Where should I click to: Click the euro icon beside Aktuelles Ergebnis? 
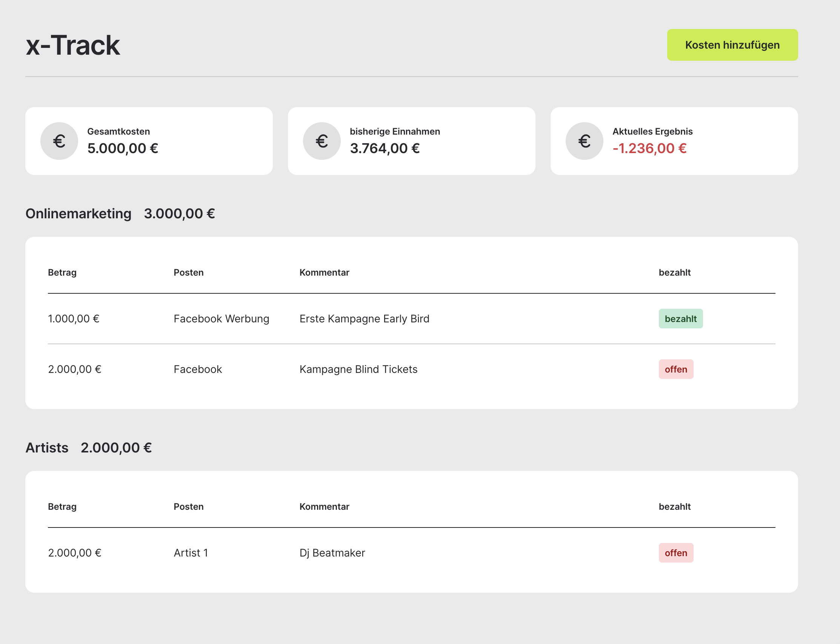584,141
